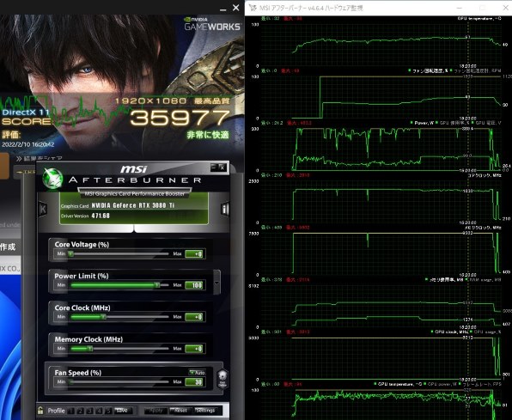
Task: Click the Power Limit slider handle
Action: pos(157,285)
